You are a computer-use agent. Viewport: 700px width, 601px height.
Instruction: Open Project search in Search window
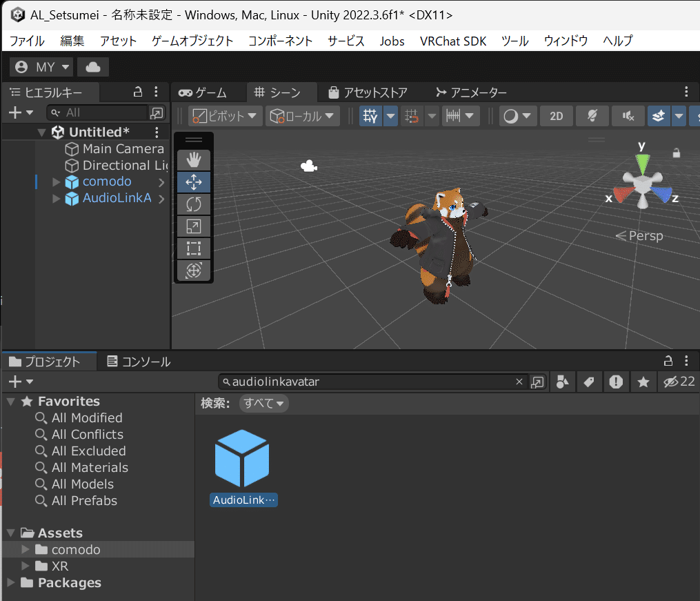point(537,382)
